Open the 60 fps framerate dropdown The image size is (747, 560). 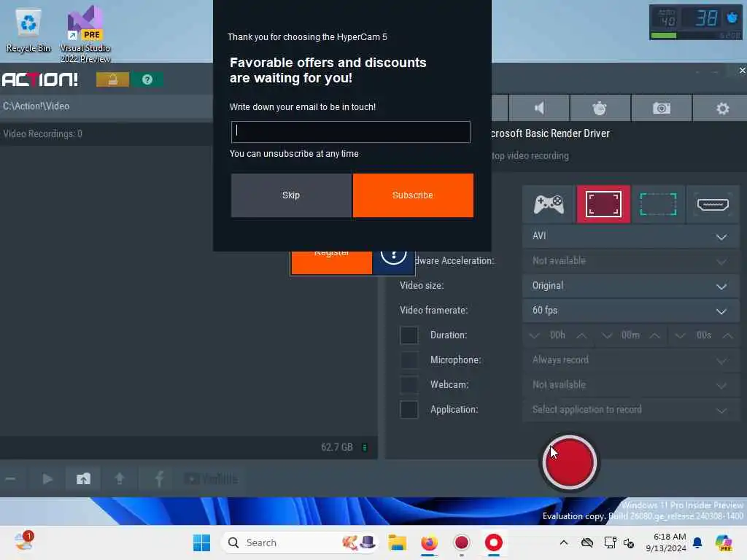tap(631, 311)
